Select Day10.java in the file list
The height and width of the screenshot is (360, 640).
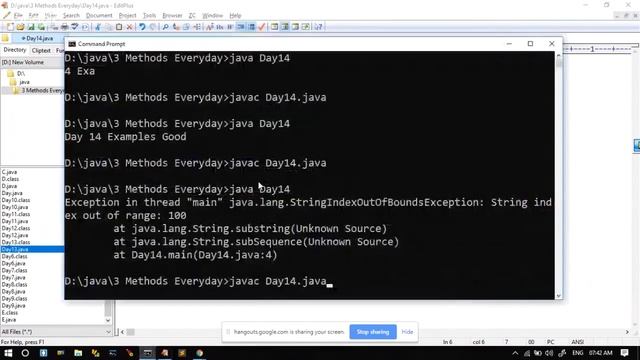tap(15, 207)
